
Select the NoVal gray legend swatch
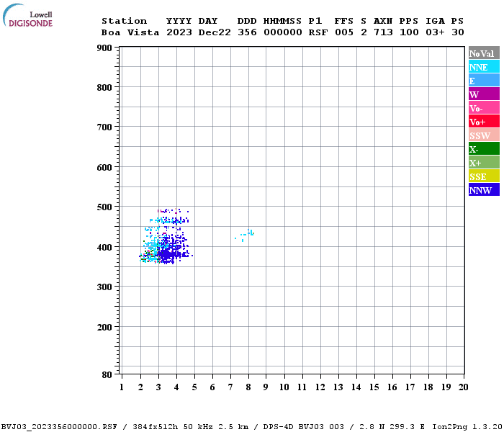coord(484,53)
